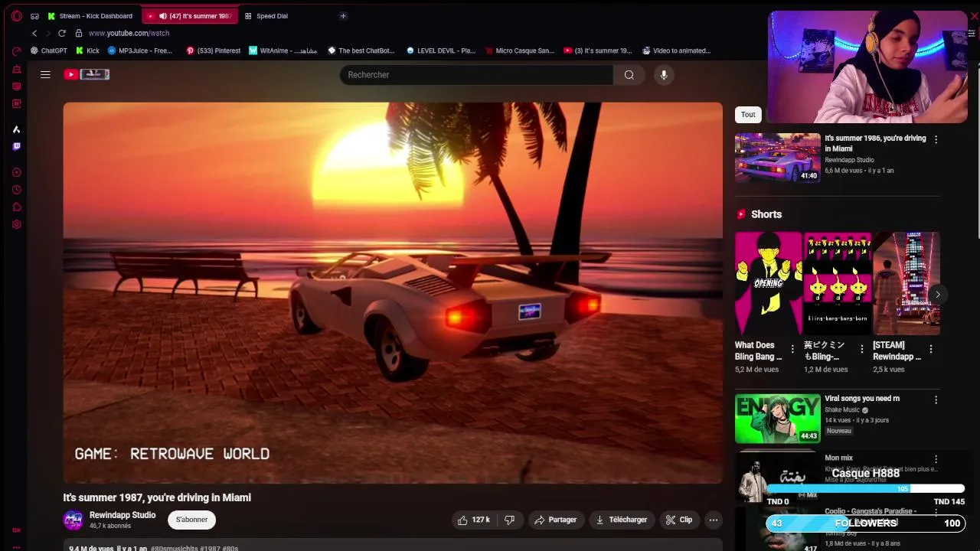The image size is (980, 551).
Task: Open site info padlock icon in address bar
Action: click(x=79, y=33)
